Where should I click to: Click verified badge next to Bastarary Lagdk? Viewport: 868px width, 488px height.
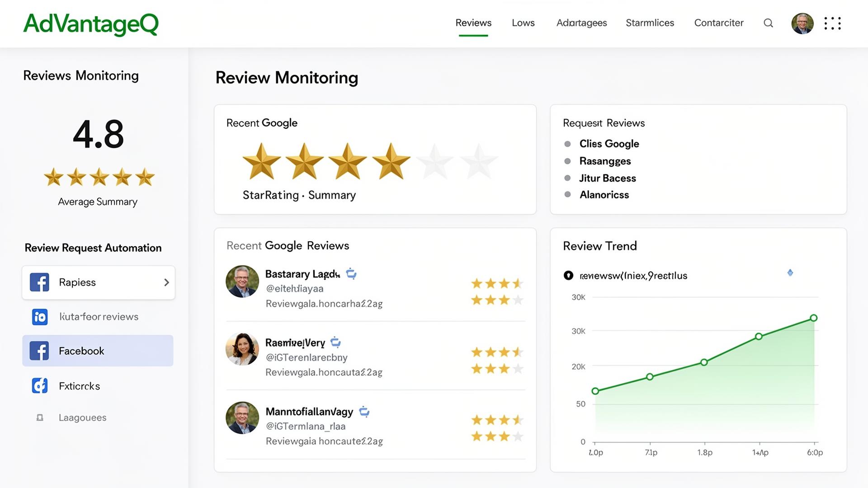[351, 274]
